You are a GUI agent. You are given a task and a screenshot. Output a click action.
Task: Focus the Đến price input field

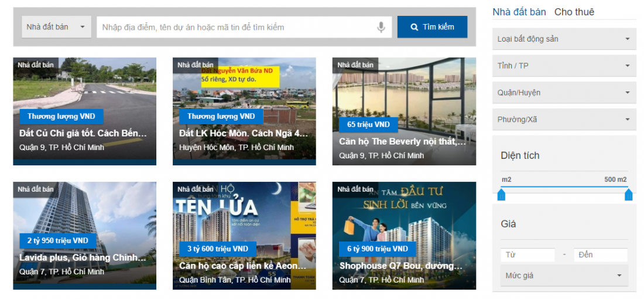point(601,254)
